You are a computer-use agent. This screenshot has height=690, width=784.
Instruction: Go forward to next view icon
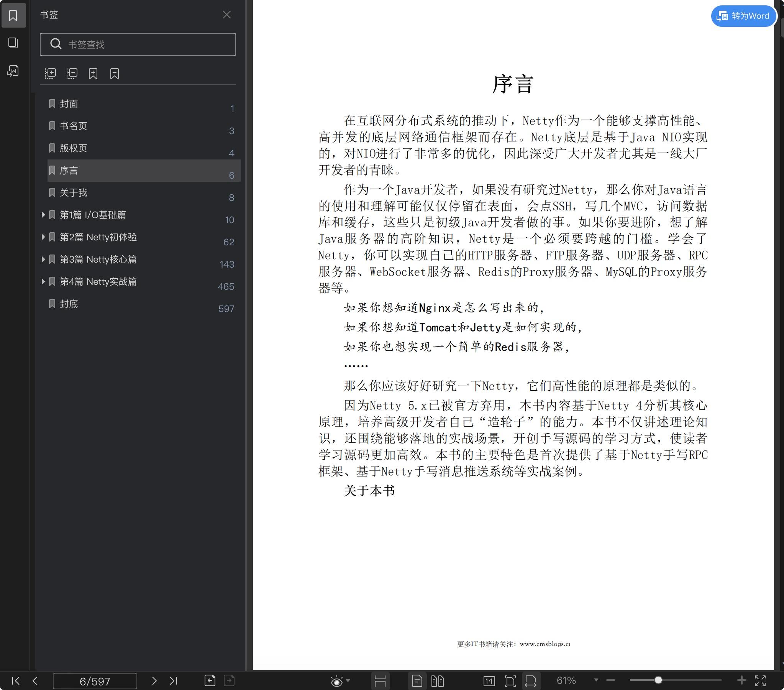click(229, 680)
